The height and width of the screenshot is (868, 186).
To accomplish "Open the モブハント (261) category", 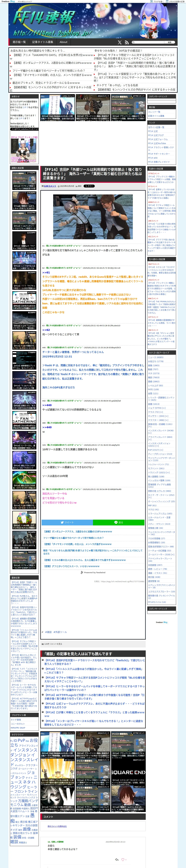I will point(156,468).
